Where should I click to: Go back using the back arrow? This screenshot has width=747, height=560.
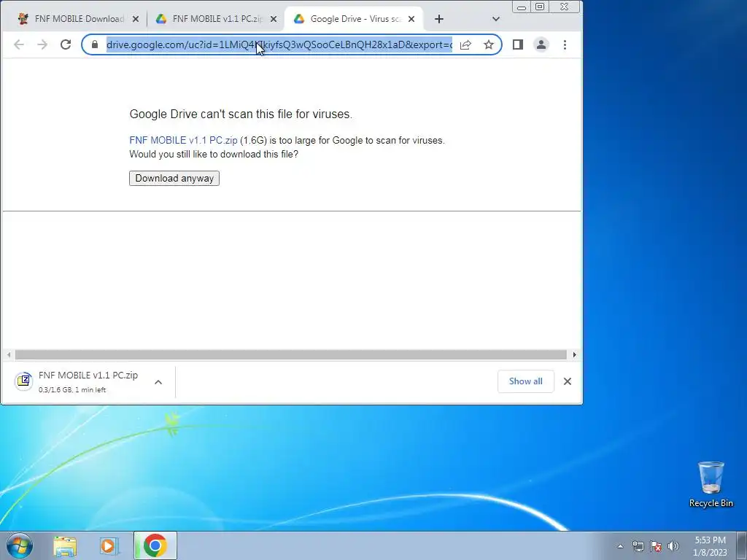(19, 44)
